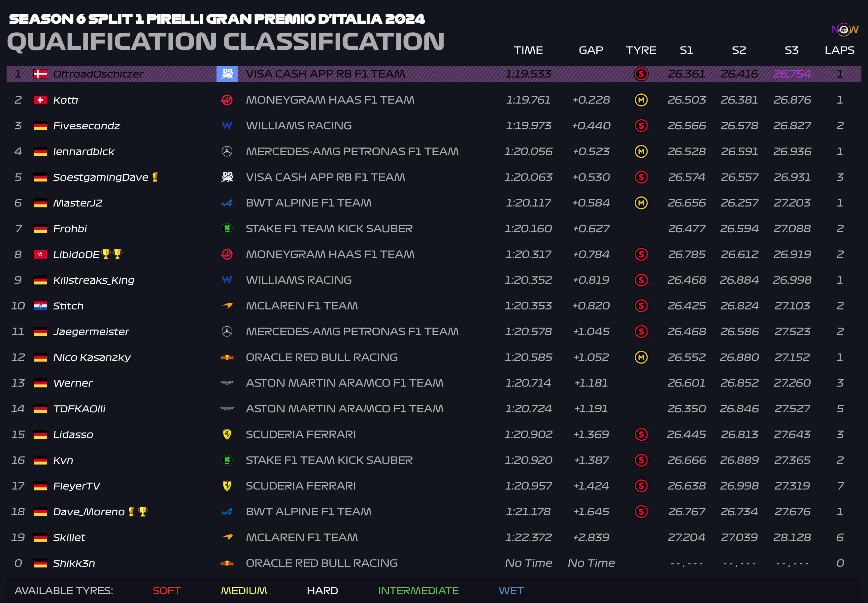Screen dimensions: 868x603
Task: Click the Ferrari shield logo in FleyerTV's row
Action: pyautogui.click(x=227, y=486)
